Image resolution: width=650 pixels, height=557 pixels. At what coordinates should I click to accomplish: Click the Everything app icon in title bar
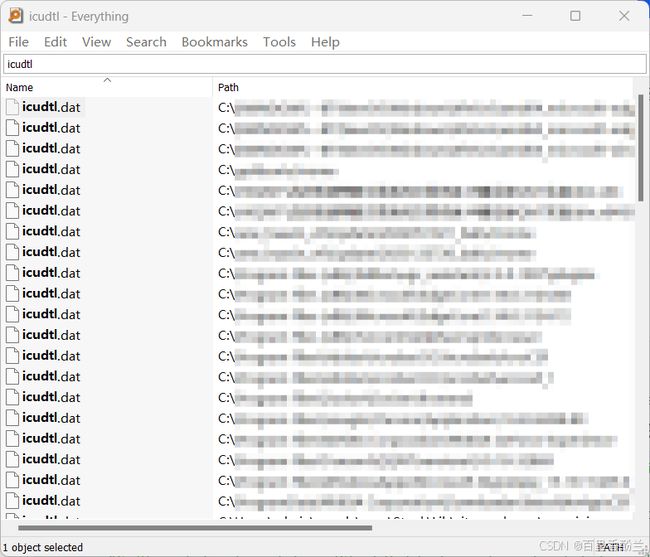[15, 16]
